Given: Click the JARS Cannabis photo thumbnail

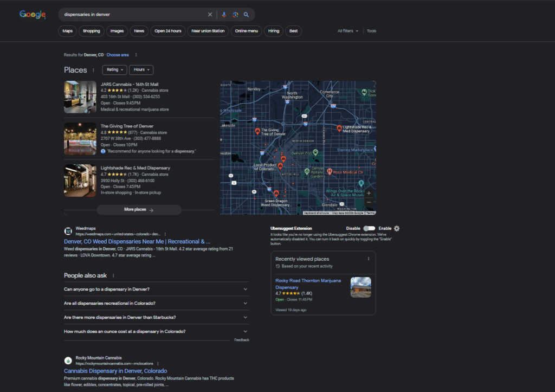Looking at the screenshot, I should point(80,97).
